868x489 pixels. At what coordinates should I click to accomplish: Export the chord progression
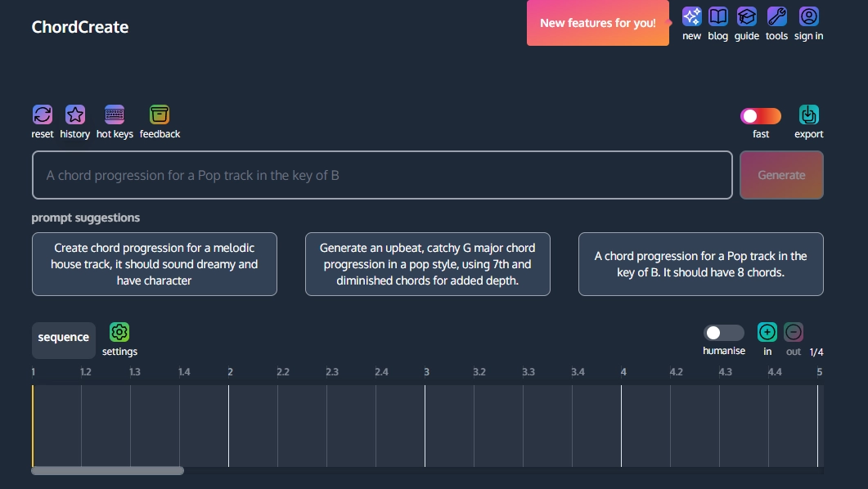pos(808,115)
